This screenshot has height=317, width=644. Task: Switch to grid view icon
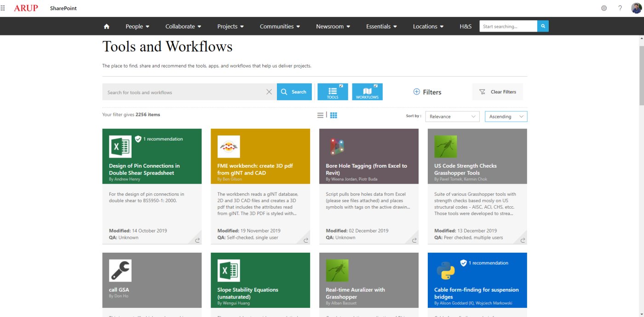pyautogui.click(x=333, y=115)
